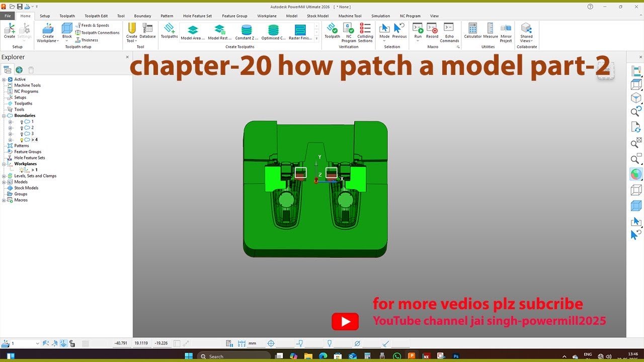Switch to the Stock Model tab
The image size is (644, 362).
pyautogui.click(x=317, y=16)
